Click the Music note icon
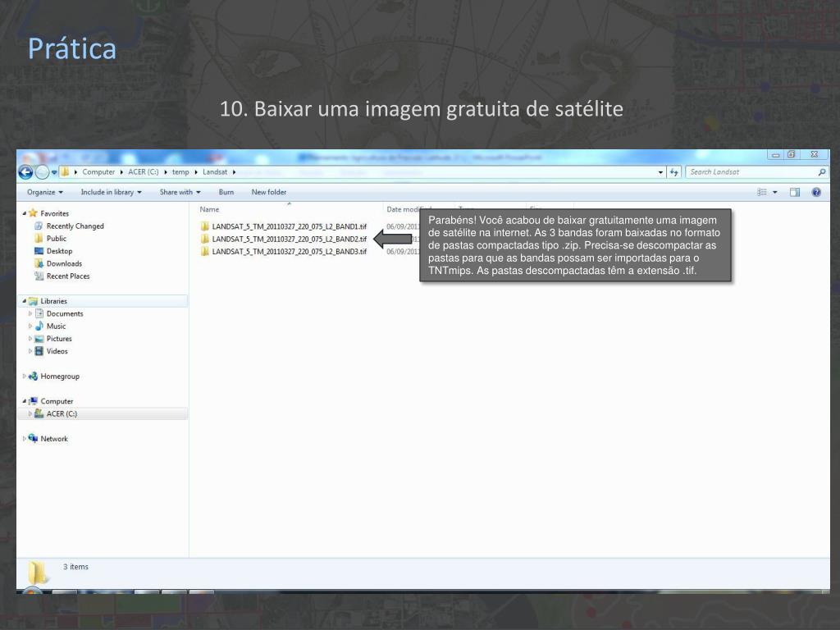Image resolution: width=840 pixels, height=630 pixels. [x=39, y=326]
